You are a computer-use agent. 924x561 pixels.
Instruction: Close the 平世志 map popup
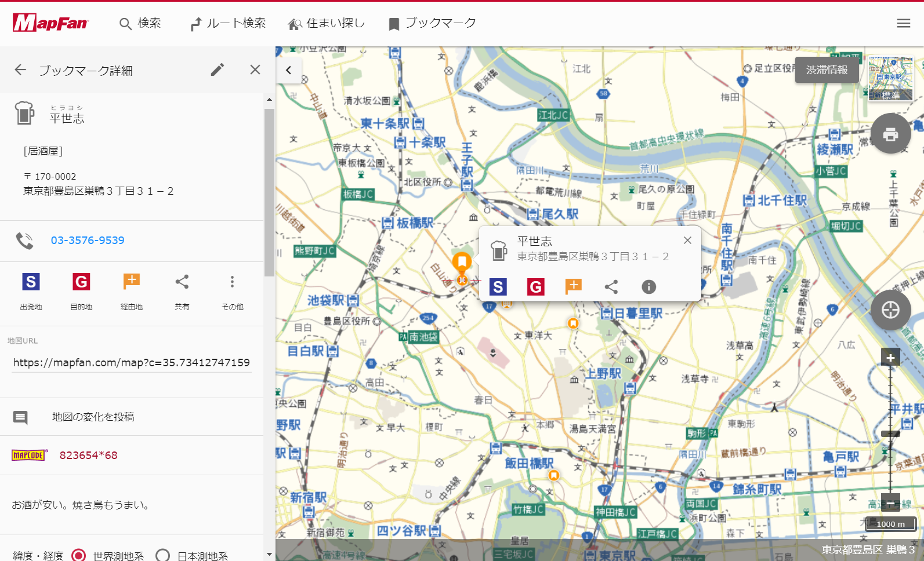687,241
